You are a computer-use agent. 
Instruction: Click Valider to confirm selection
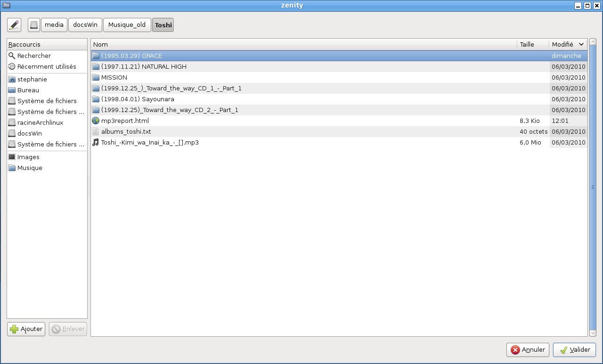click(x=575, y=350)
